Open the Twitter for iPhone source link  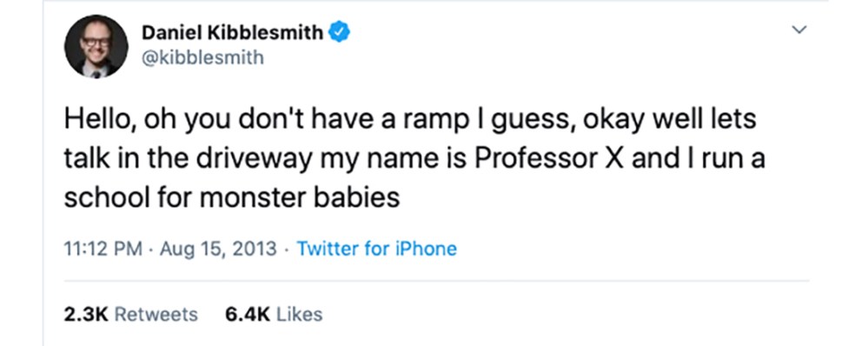point(377,249)
